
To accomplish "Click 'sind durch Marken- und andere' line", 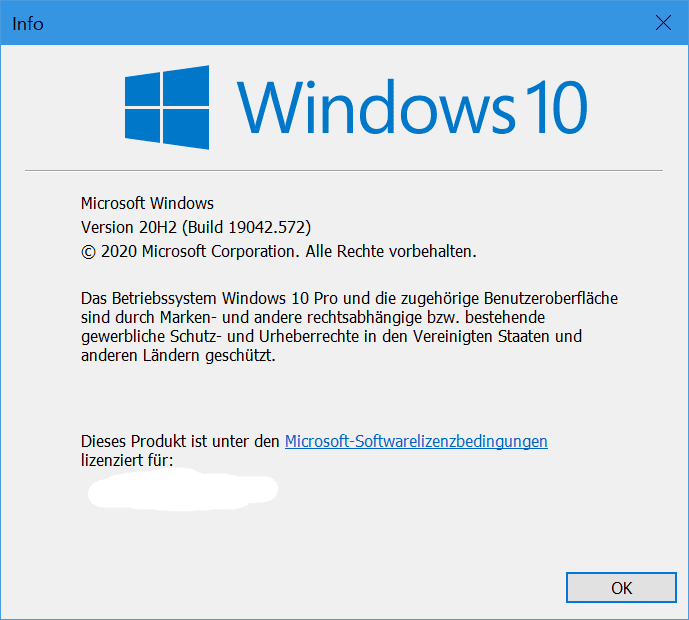I will [313, 317].
